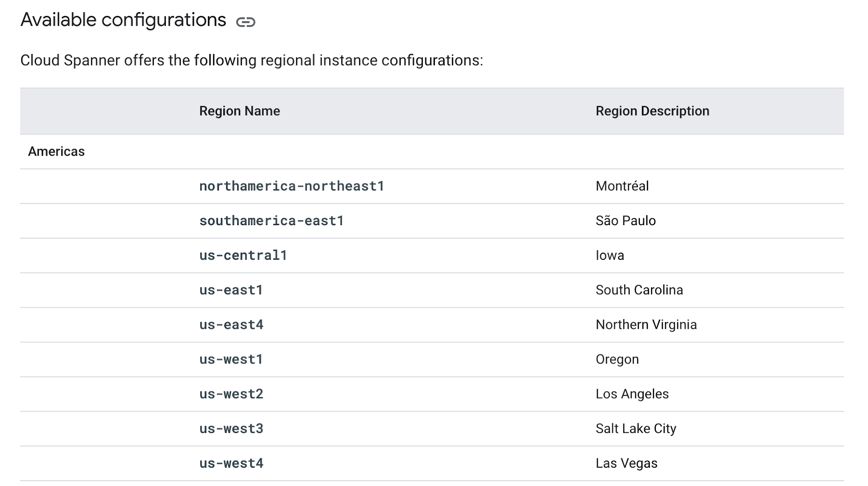Click the 'Oregon' description cell
Viewport: 868px width, 486px height.
pos(617,360)
